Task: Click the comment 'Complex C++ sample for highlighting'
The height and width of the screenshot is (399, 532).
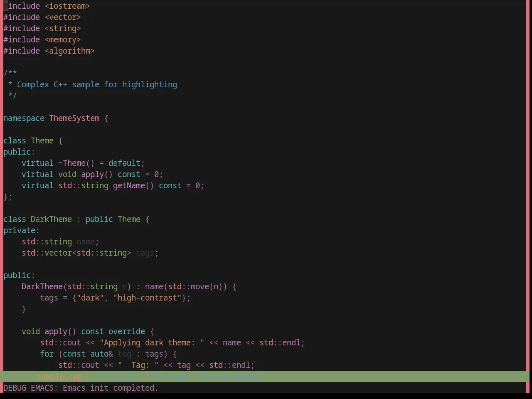Action: pos(97,84)
